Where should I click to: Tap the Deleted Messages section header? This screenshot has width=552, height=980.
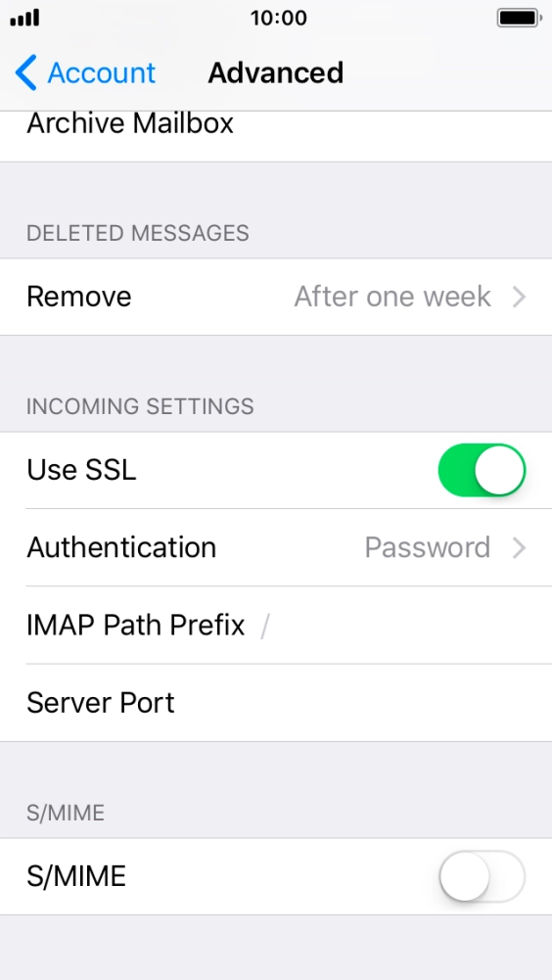point(138,233)
